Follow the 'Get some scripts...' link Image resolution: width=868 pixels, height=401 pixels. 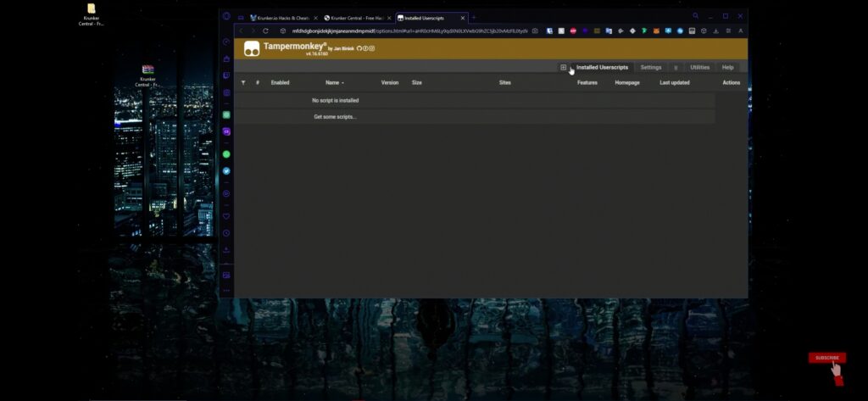(x=336, y=117)
